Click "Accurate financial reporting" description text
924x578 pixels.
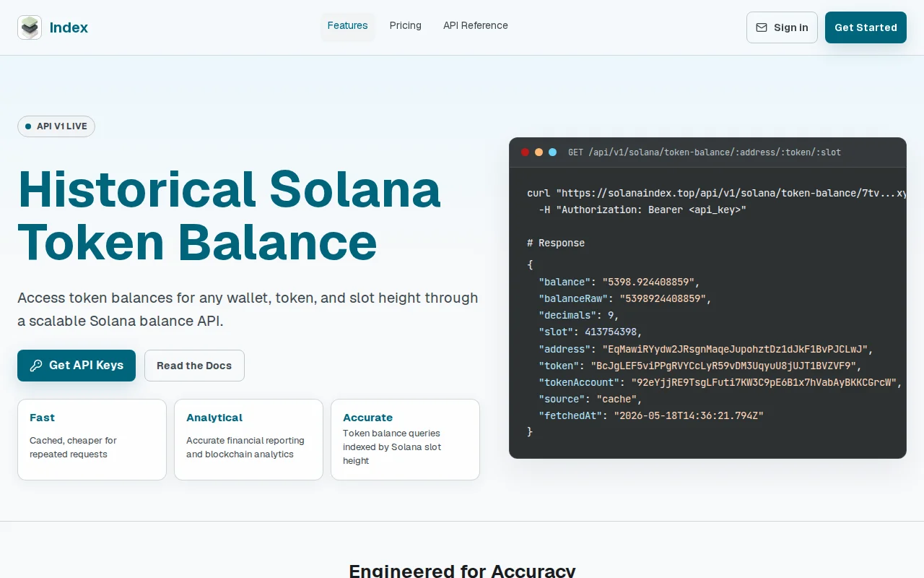click(245, 447)
